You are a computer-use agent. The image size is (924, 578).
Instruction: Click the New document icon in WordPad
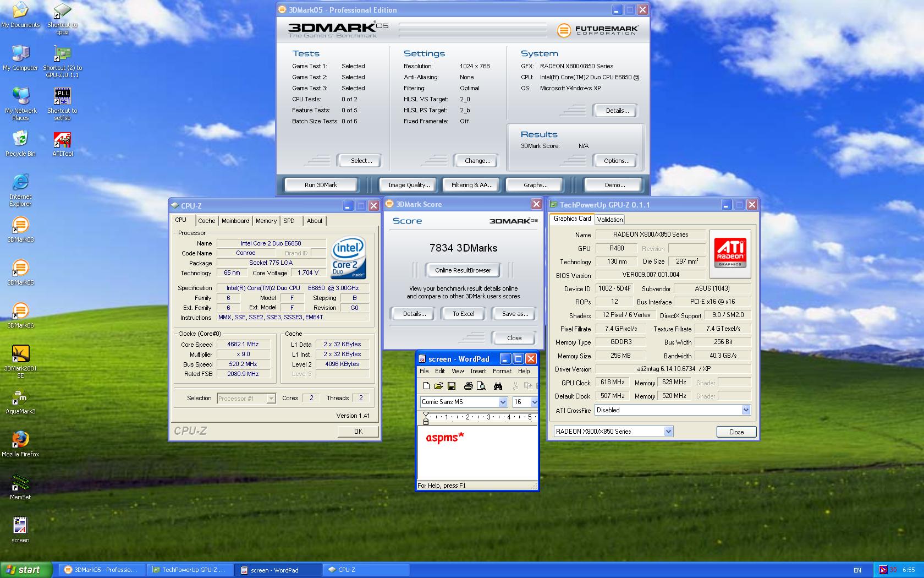pyautogui.click(x=426, y=386)
